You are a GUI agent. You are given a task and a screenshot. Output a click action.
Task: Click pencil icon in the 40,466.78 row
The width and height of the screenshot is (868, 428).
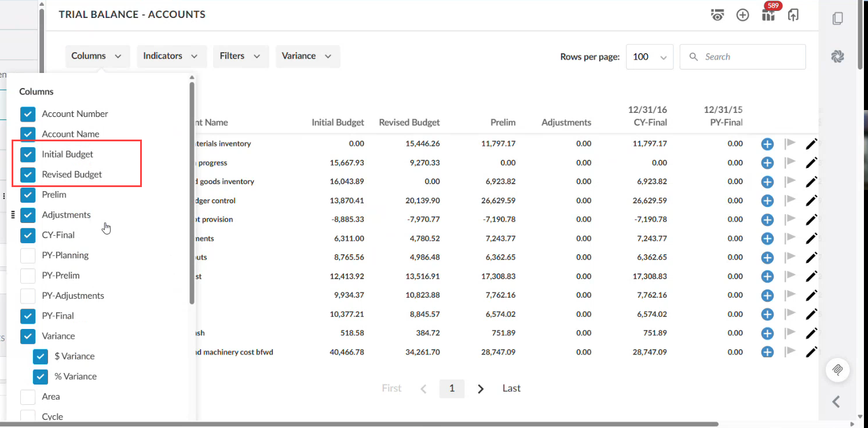pos(811,352)
